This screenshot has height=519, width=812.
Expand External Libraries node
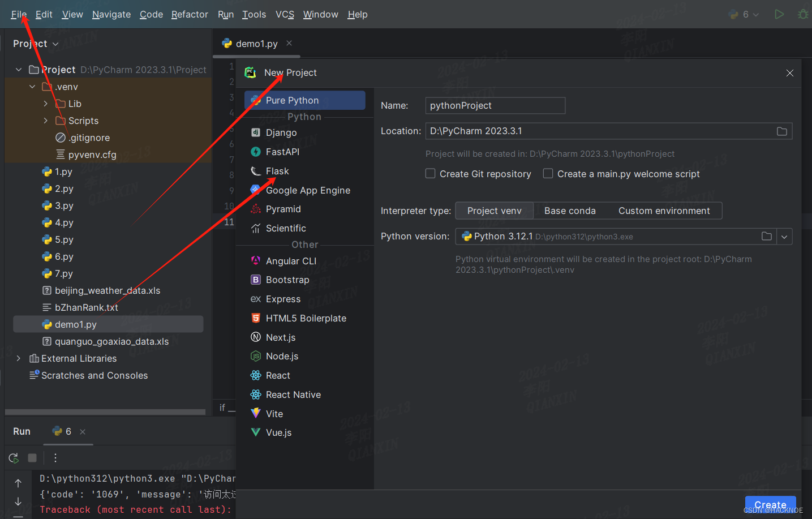(x=19, y=358)
